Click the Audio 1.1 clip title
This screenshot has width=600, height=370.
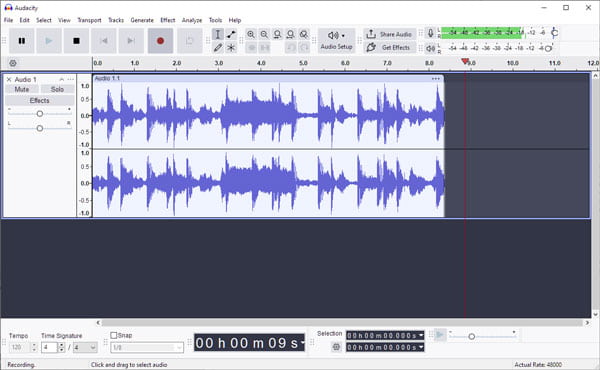click(x=108, y=78)
